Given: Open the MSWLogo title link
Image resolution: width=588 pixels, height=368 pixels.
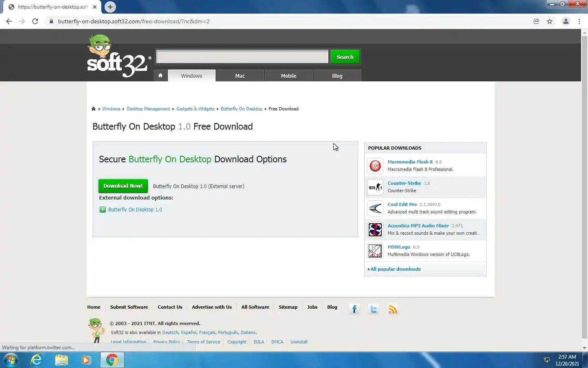Looking at the screenshot, I should [399, 247].
